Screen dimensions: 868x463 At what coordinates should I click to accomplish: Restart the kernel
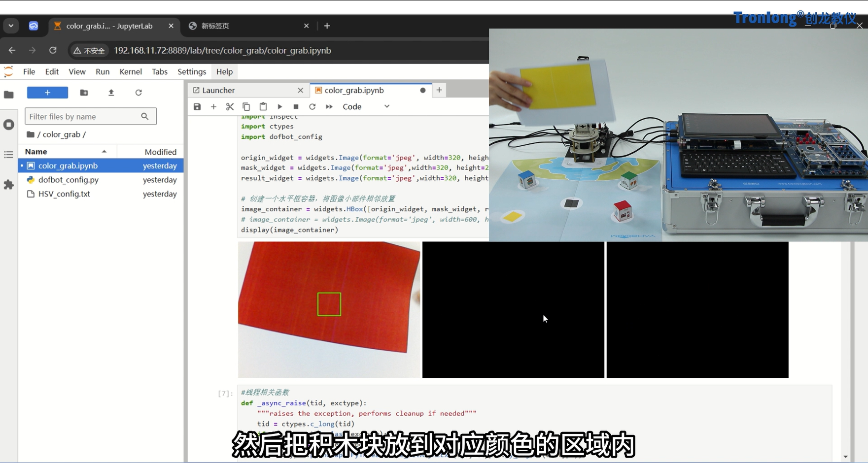pyautogui.click(x=312, y=106)
